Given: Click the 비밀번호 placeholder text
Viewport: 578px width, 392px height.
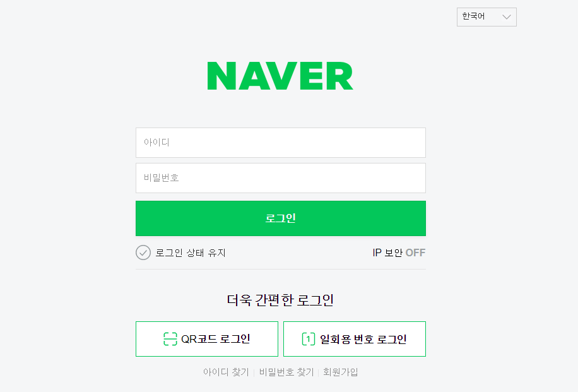Looking at the screenshot, I should (x=161, y=178).
